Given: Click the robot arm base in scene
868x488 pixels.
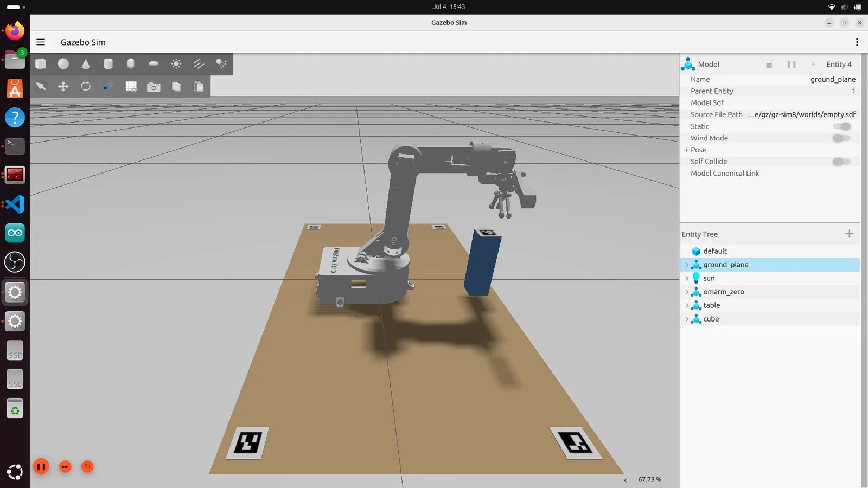Looking at the screenshot, I should pos(363,277).
